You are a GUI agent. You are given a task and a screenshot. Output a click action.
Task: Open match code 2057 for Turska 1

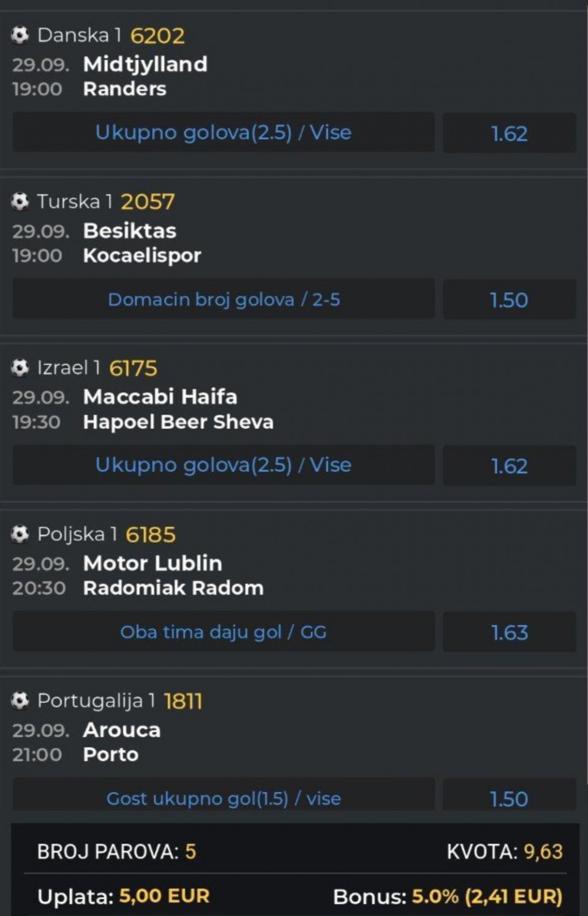[148, 202]
